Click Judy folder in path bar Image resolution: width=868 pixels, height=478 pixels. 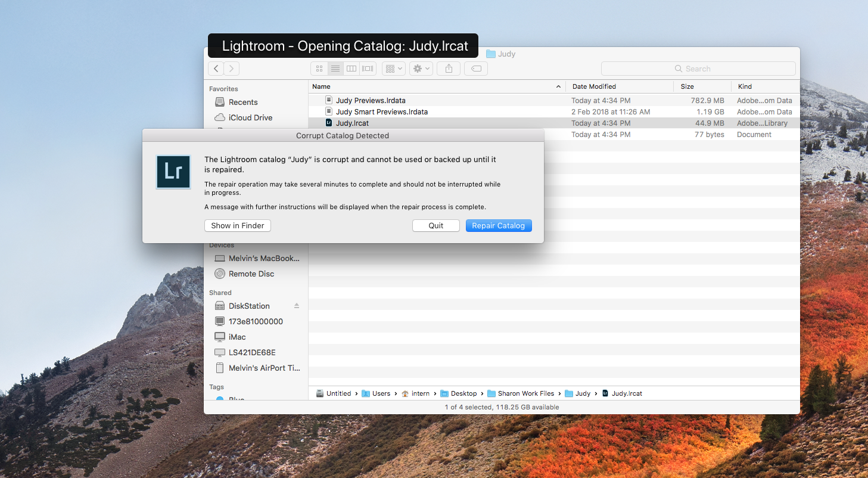[x=577, y=393]
